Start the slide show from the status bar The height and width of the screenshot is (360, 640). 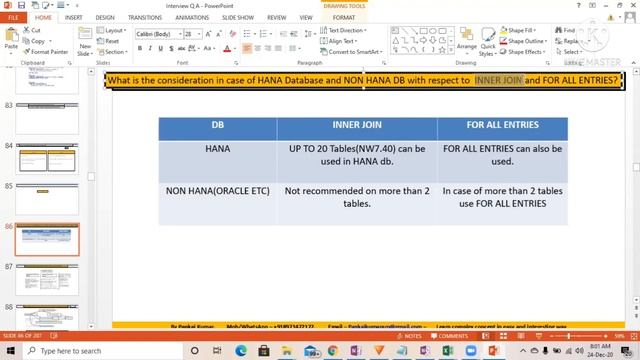(x=539, y=336)
